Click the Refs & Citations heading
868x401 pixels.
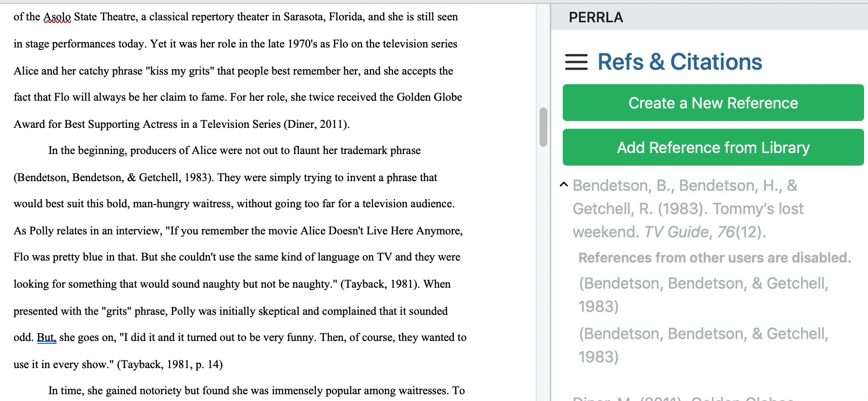pyautogui.click(x=679, y=62)
